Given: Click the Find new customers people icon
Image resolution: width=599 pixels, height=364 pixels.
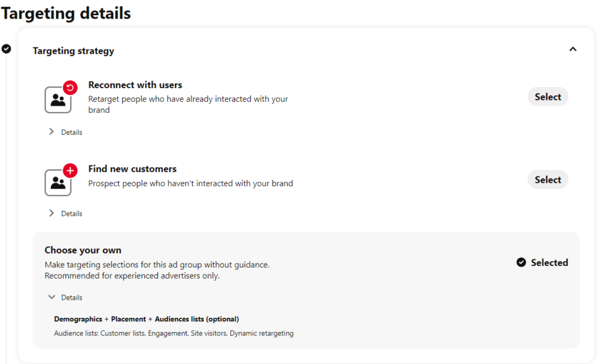Looking at the screenshot, I should tap(58, 183).
